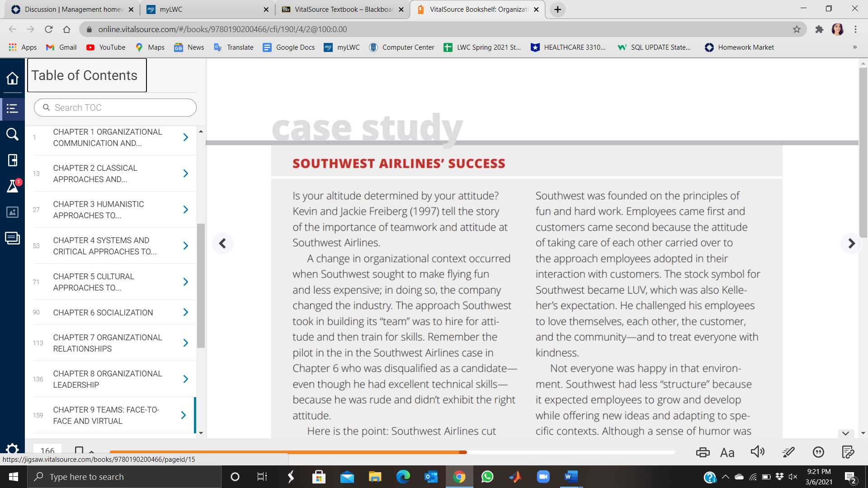Open Chrome three-dot menu
The height and width of the screenshot is (488, 868).
[x=855, y=29]
